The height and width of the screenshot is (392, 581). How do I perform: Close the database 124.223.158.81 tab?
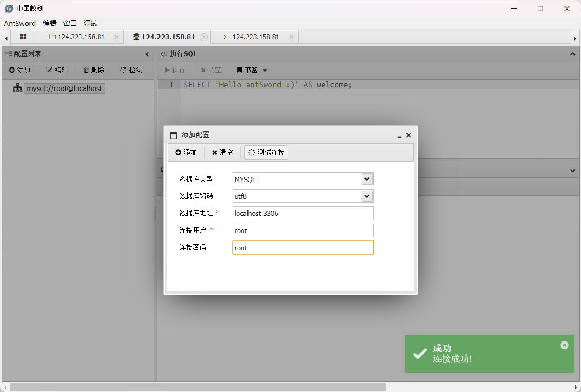tap(204, 37)
